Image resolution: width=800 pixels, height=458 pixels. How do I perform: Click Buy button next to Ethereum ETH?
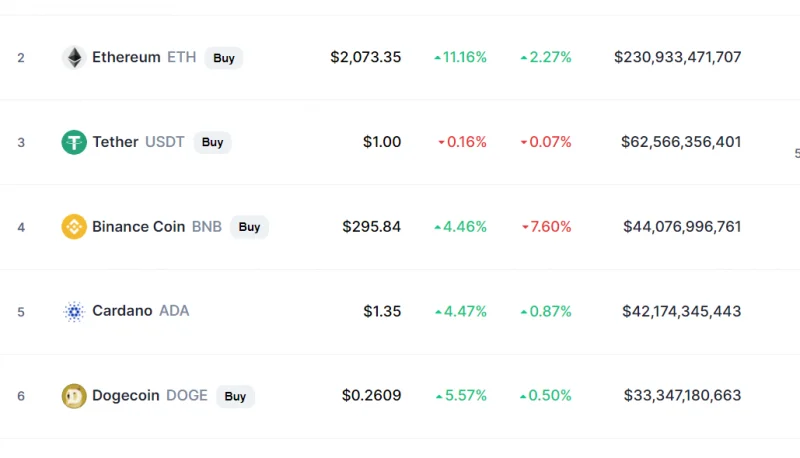click(x=223, y=58)
